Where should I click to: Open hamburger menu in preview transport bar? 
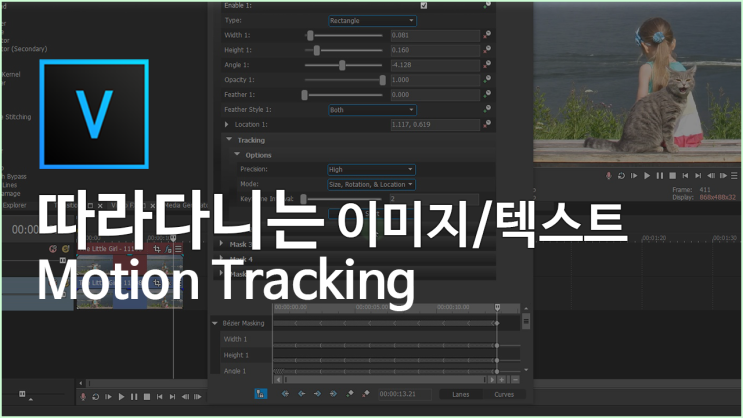pyautogui.click(x=734, y=176)
